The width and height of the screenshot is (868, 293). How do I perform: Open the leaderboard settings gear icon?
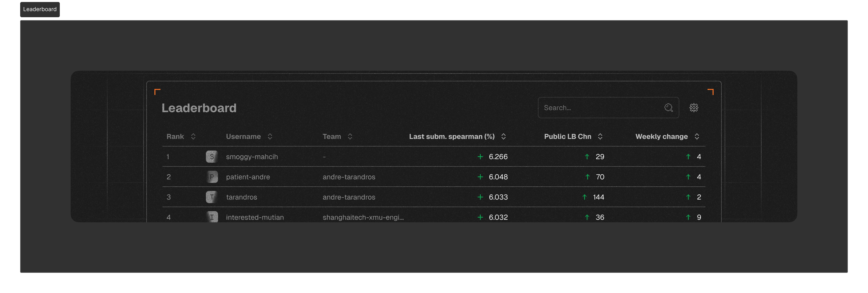point(693,108)
